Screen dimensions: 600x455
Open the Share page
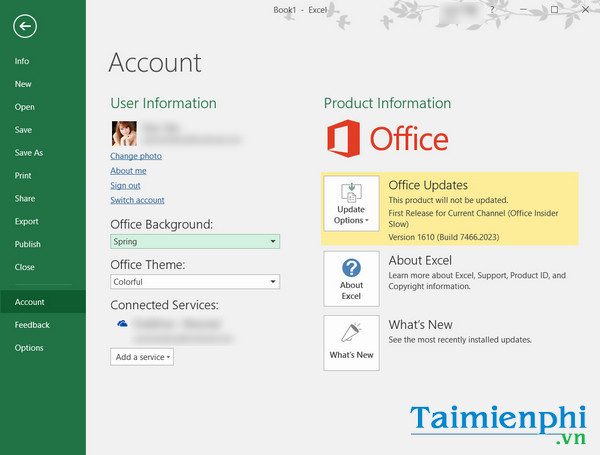(x=25, y=199)
